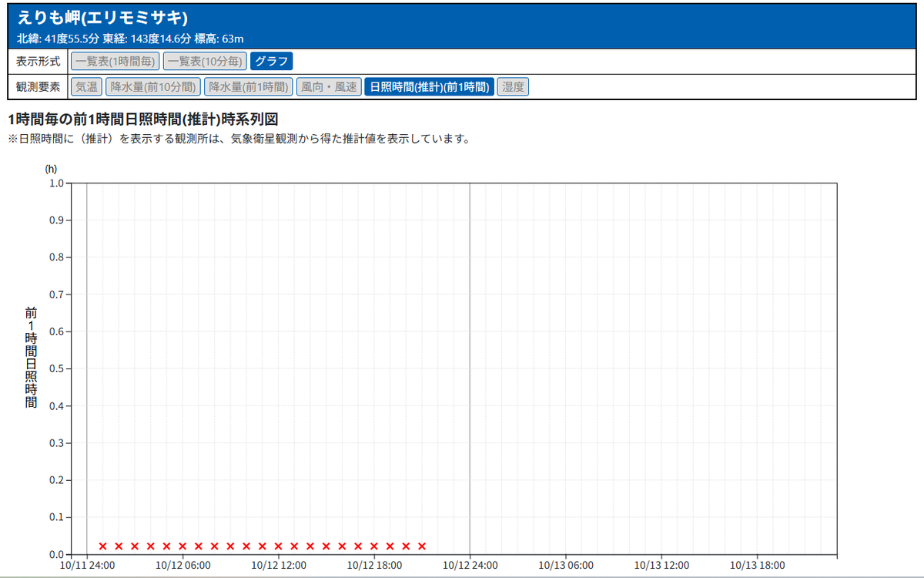The height and width of the screenshot is (578, 924).
Task: Select the グラフ display format button
Action: (x=271, y=61)
